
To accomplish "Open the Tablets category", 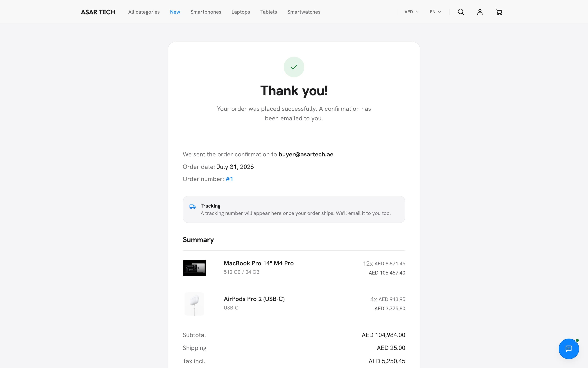I will 268,12.
